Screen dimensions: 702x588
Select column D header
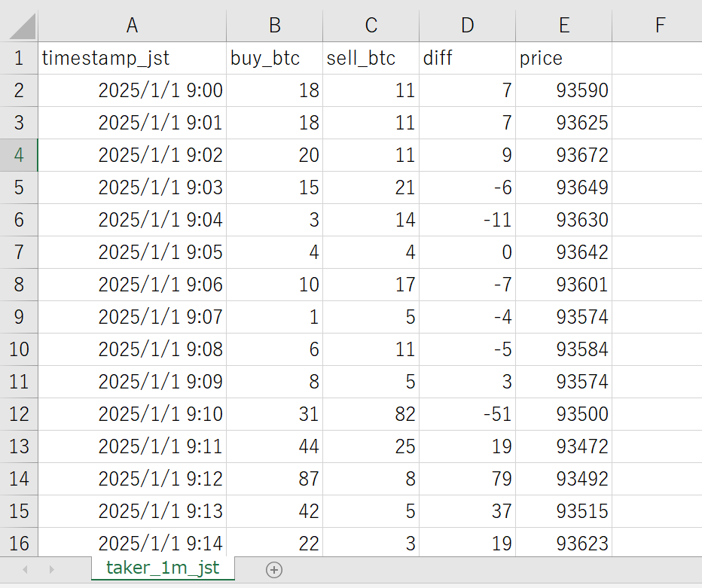[x=467, y=26]
